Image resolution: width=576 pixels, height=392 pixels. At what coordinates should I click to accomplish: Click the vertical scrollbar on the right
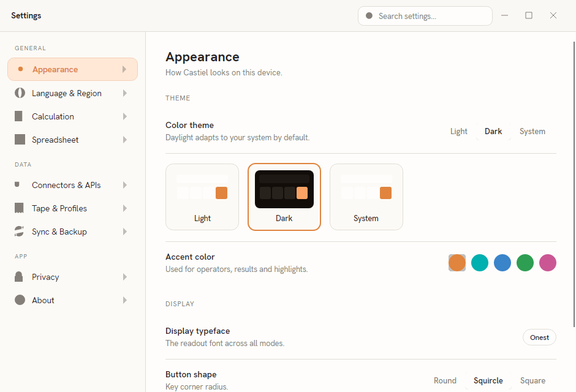click(574, 184)
